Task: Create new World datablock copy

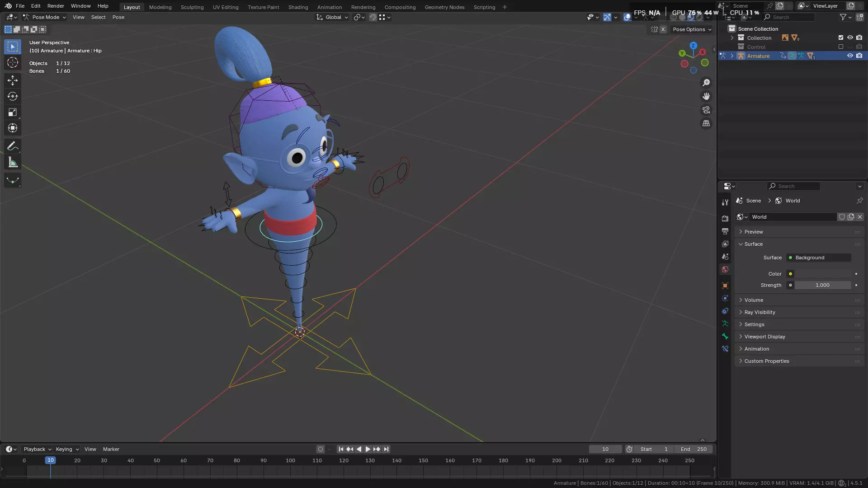Action: coord(851,217)
